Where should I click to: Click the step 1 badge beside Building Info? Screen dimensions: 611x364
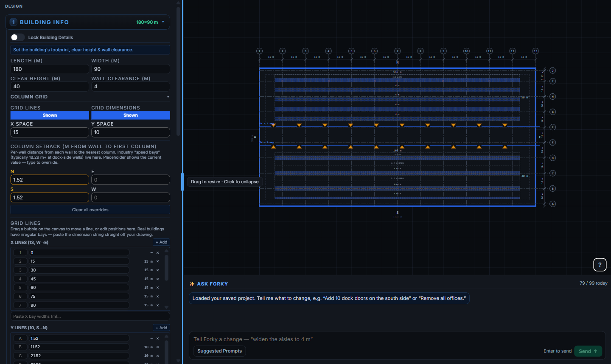click(14, 22)
